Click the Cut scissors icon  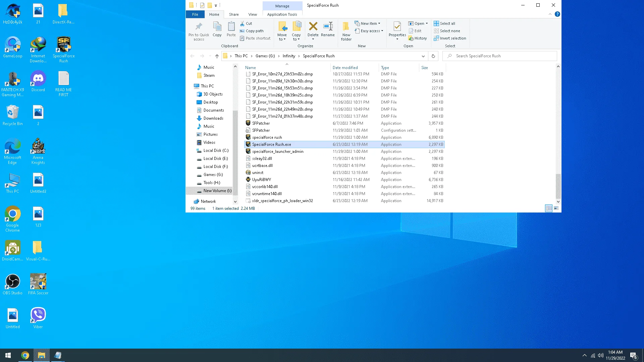(242, 23)
